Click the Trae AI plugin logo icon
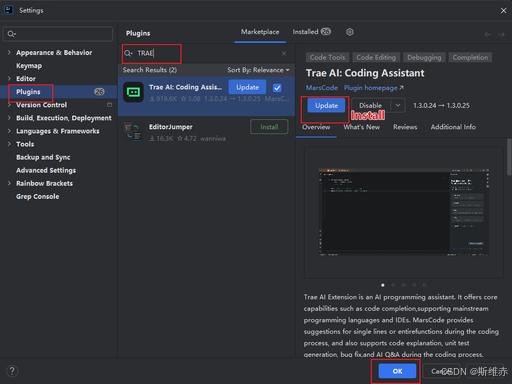The height and width of the screenshot is (384, 512). (x=133, y=92)
